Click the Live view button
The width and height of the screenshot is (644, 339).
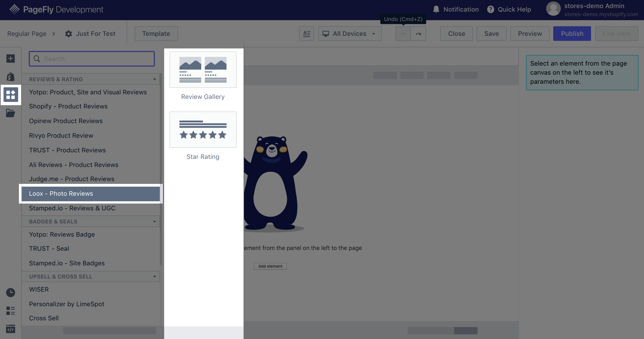point(617,34)
